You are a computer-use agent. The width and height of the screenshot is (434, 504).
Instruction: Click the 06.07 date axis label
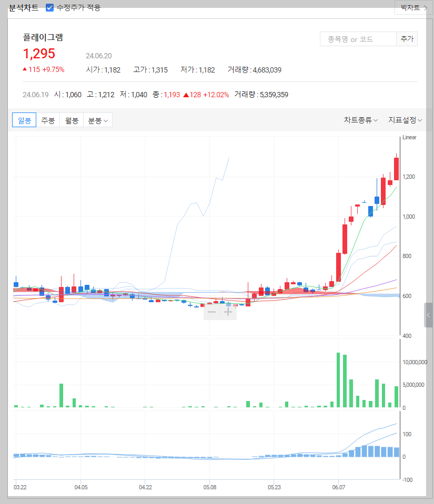[338, 487]
